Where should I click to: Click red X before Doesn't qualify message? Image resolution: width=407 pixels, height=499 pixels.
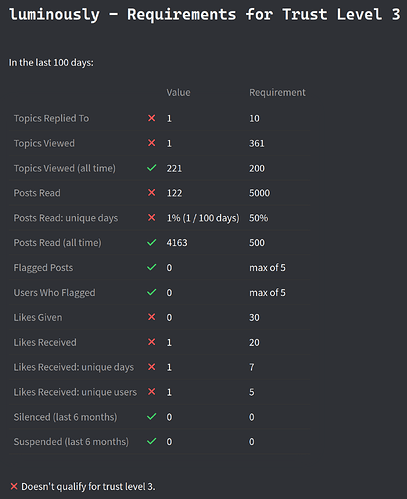(14, 486)
